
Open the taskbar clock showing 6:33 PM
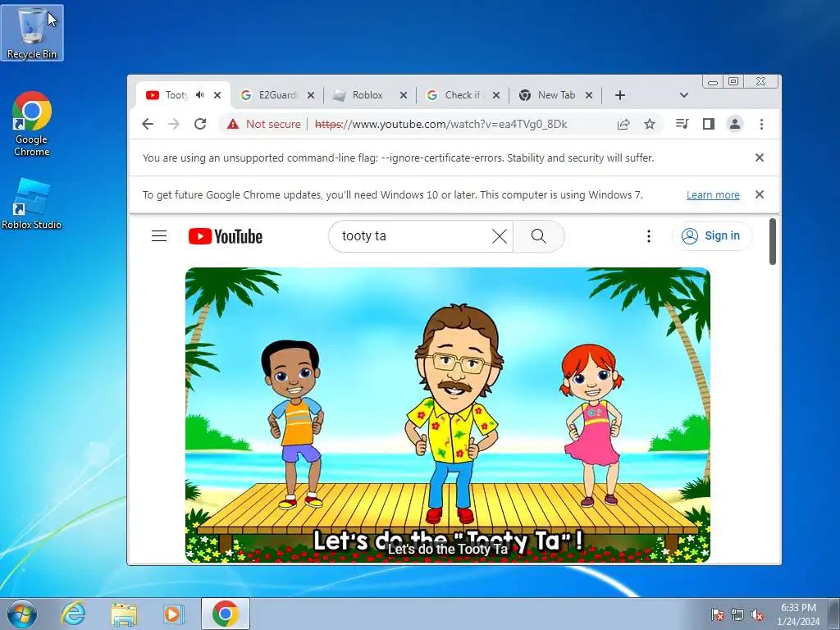tap(798, 614)
